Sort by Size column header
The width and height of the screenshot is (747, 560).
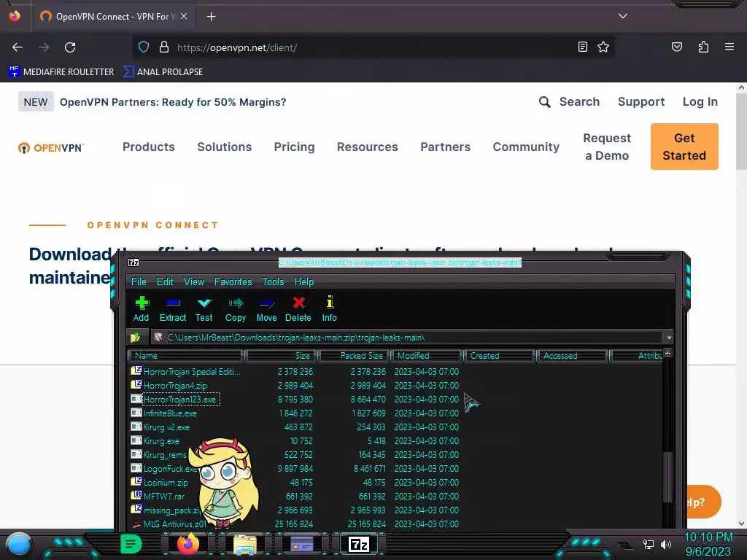click(x=281, y=356)
